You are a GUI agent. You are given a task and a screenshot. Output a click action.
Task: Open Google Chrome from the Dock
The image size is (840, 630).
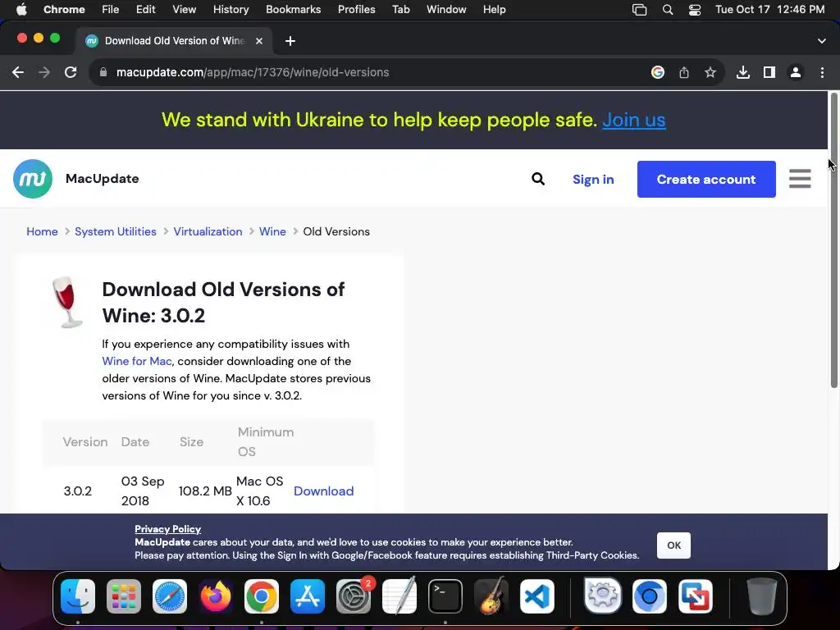pos(262,596)
